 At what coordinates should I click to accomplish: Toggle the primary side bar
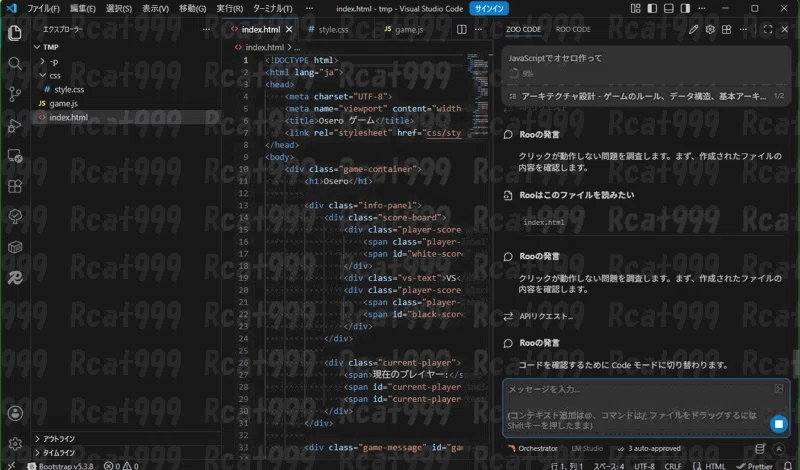652,8
